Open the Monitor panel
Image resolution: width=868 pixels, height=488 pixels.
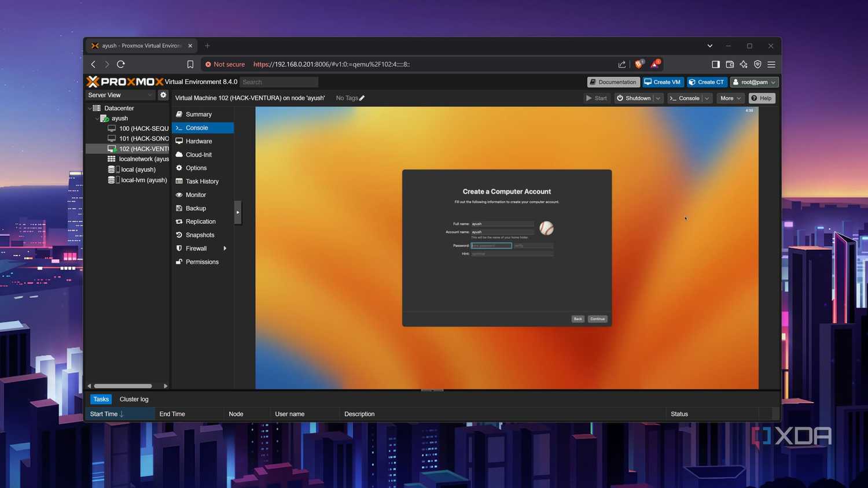pyautogui.click(x=203, y=195)
